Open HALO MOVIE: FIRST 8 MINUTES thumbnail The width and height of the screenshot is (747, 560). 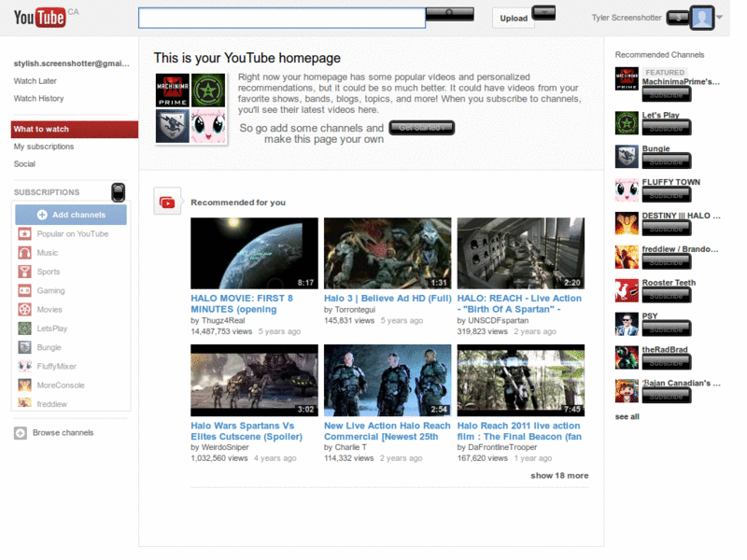click(254, 253)
